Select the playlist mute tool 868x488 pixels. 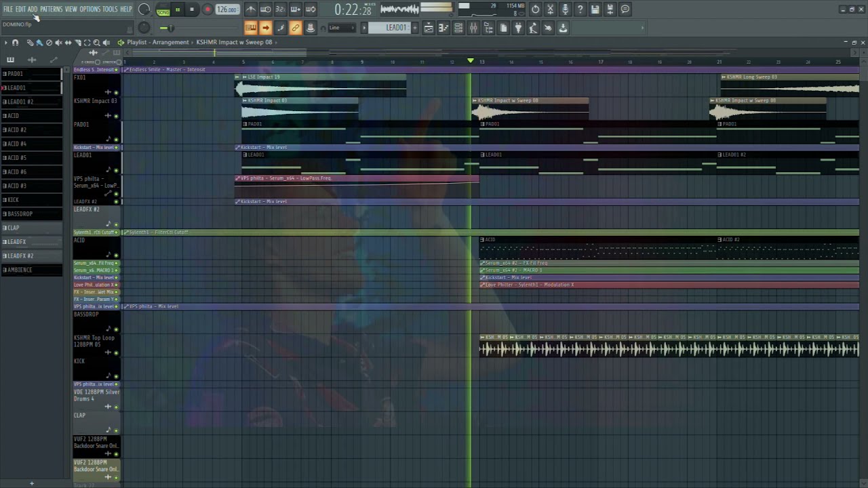pyautogui.click(x=58, y=43)
